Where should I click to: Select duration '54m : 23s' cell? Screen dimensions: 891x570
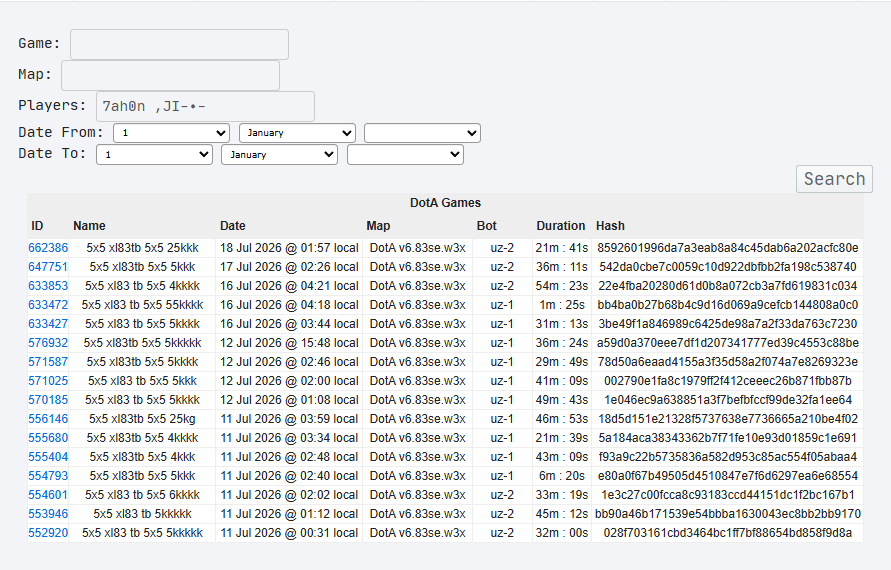[561, 286]
